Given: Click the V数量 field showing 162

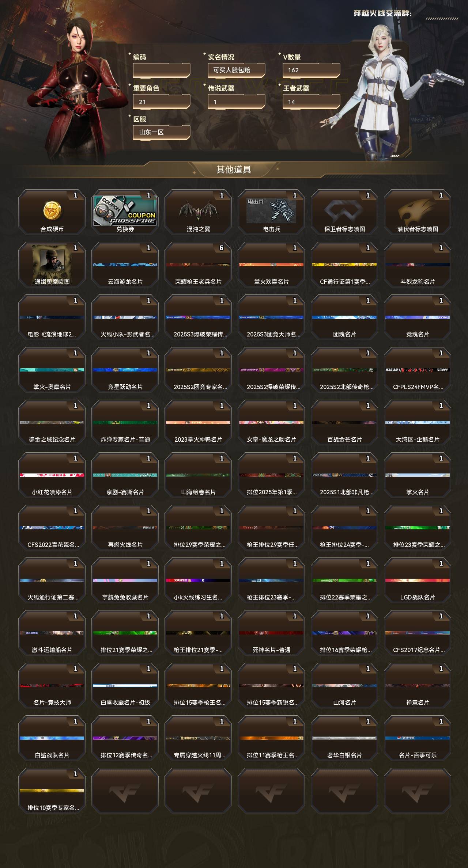Looking at the screenshot, I should [x=312, y=71].
